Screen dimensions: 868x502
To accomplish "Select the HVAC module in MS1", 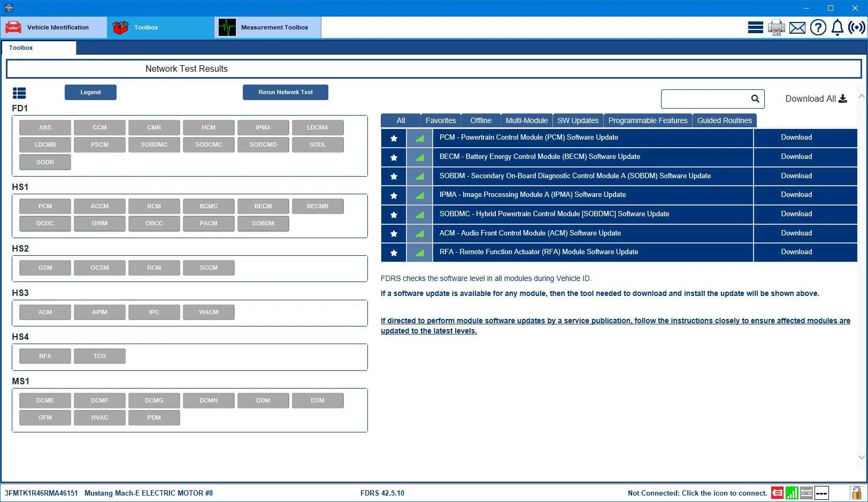I will coord(99,417).
